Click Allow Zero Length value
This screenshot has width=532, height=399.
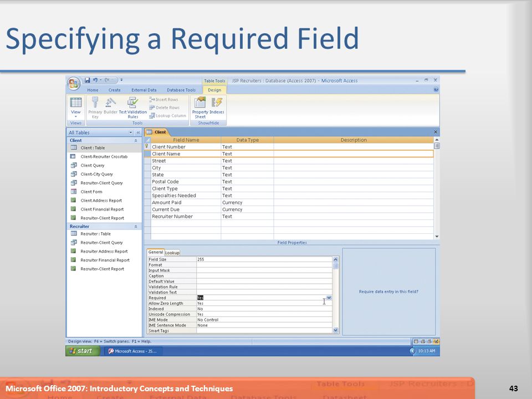pos(264,303)
